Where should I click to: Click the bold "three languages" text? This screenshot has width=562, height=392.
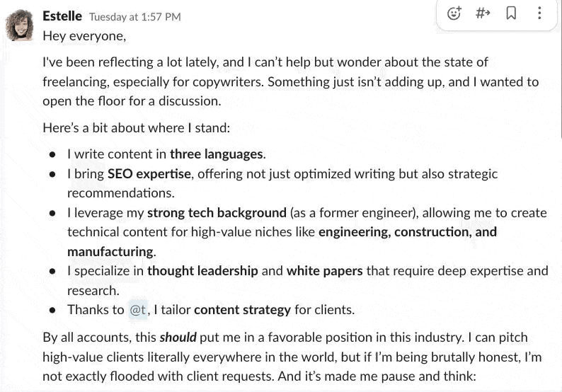(x=217, y=154)
